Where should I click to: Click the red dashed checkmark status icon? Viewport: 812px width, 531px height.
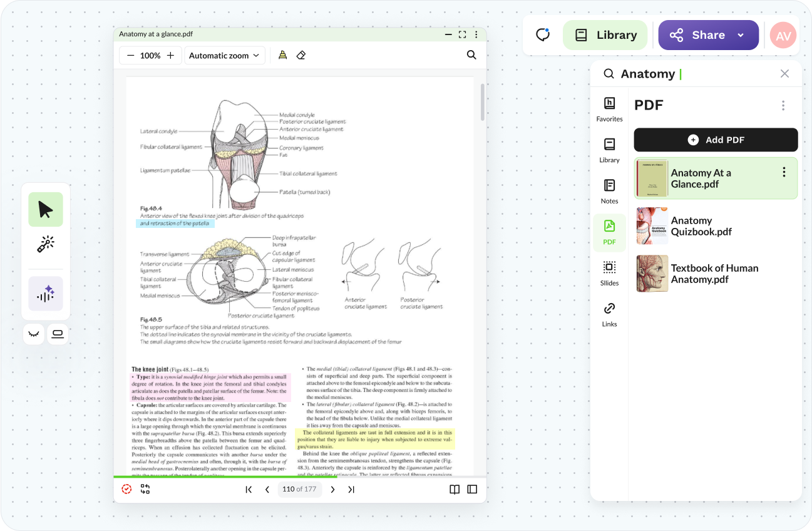[126, 489]
